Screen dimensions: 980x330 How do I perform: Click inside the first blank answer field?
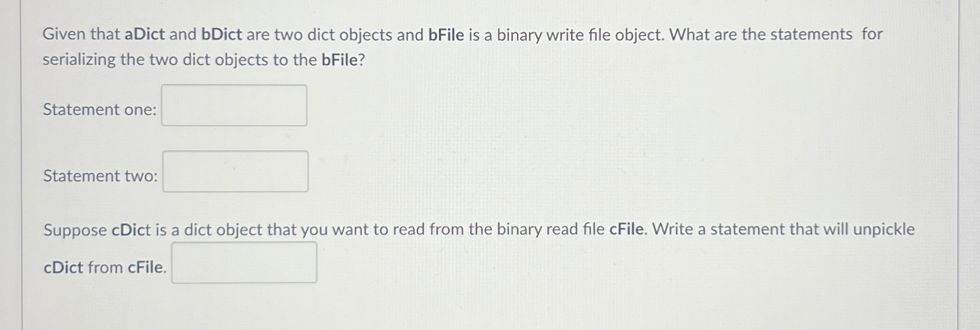point(235,104)
